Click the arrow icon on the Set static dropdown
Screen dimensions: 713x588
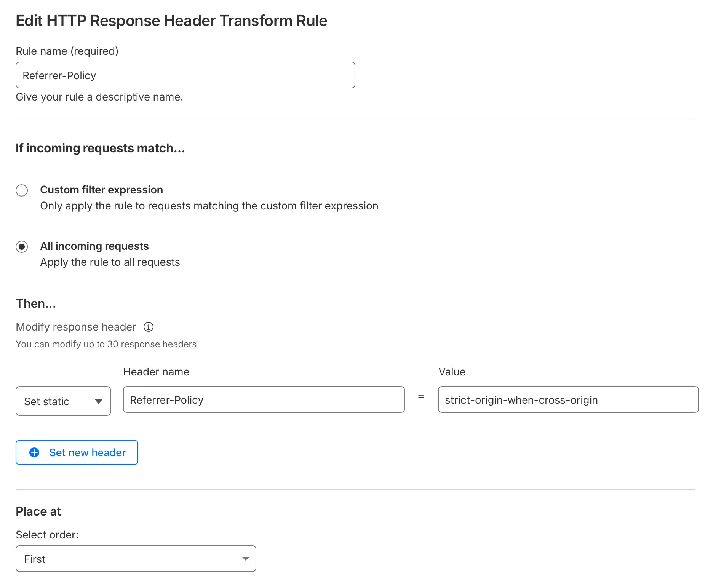[99, 401]
